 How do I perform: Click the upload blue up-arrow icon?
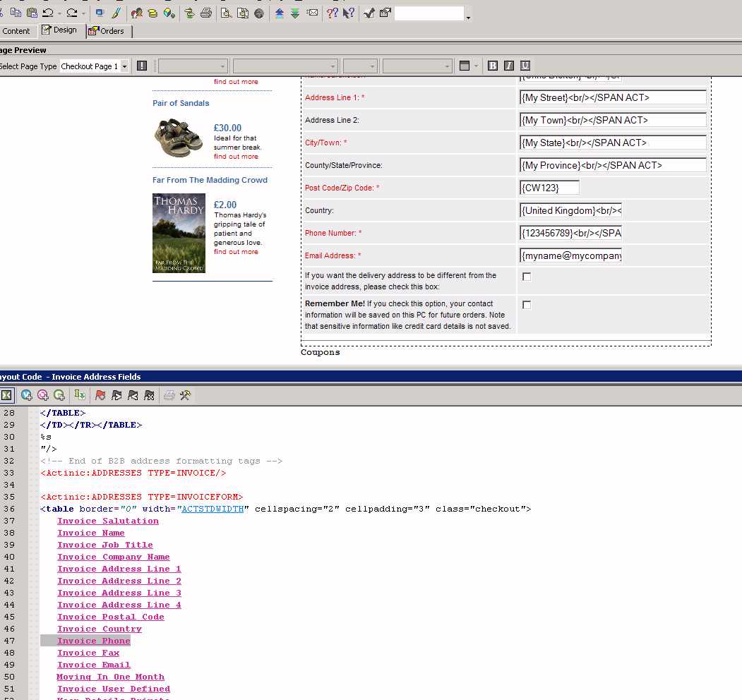[280, 13]
